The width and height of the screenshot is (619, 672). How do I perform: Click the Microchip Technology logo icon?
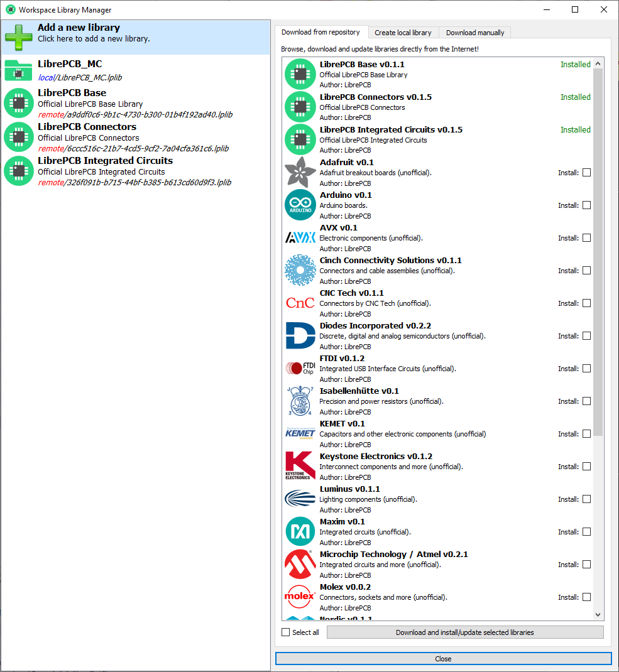[300, 564]
